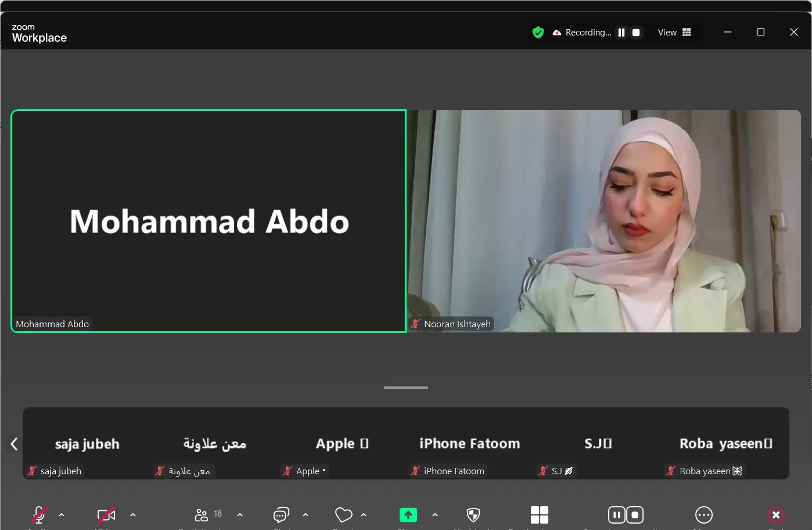Open Breakout rooms grid icon
This screenshot has width=812, height=530.
pos(540,515)
